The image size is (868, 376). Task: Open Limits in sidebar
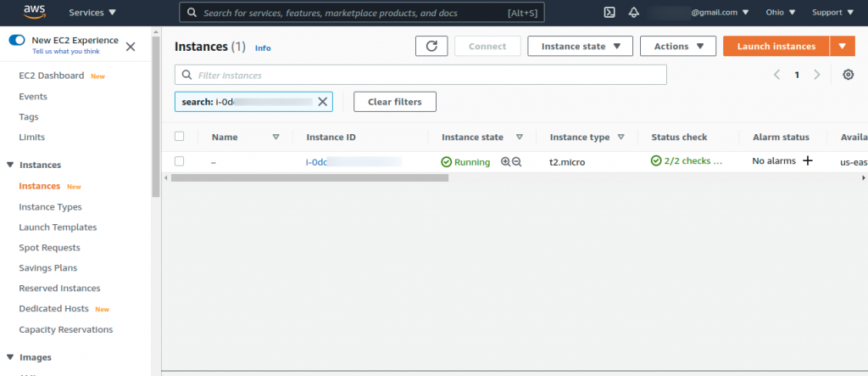coord(32,137)
